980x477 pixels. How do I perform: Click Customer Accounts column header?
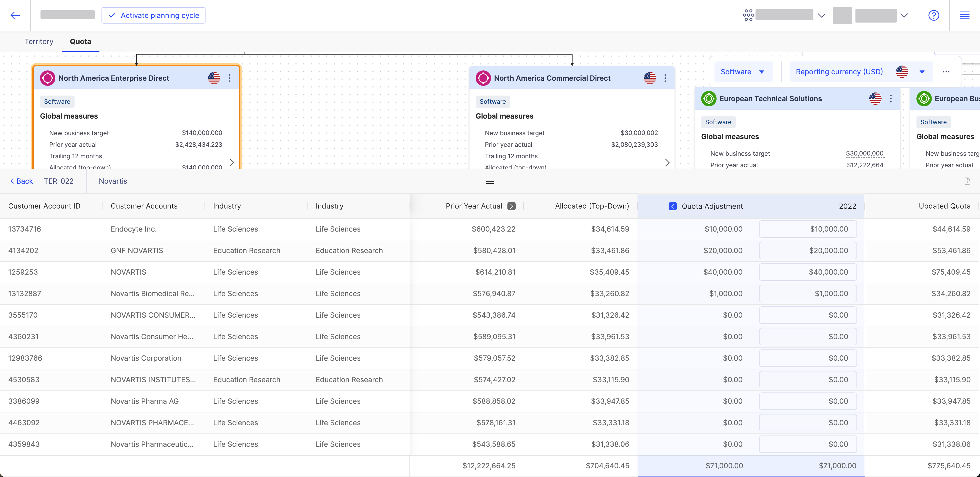click(x=144, y=206)
